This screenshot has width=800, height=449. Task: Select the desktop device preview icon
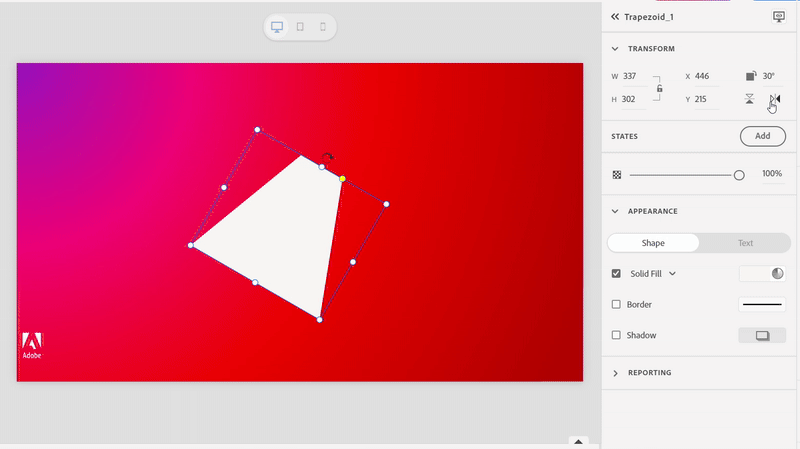click(277, 27)
